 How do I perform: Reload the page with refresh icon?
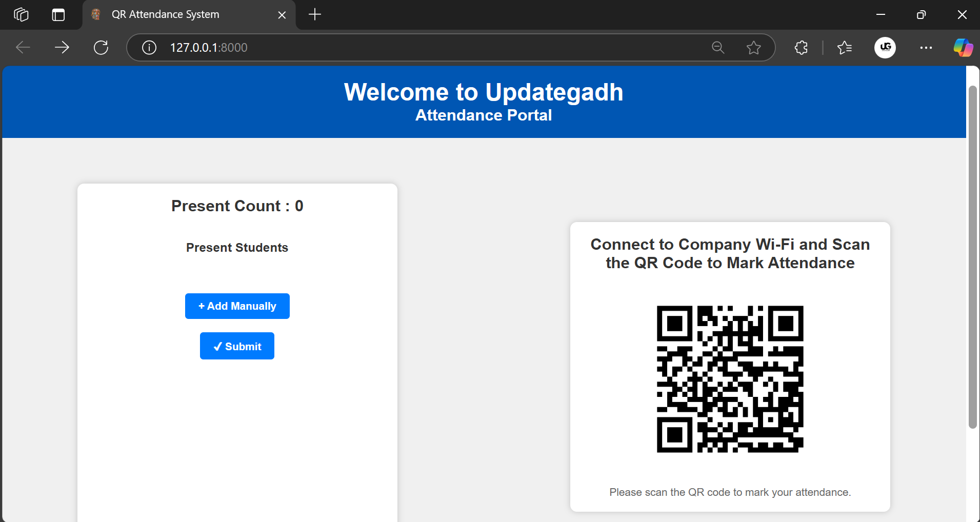pyautogui.click(x=101, y=48)
